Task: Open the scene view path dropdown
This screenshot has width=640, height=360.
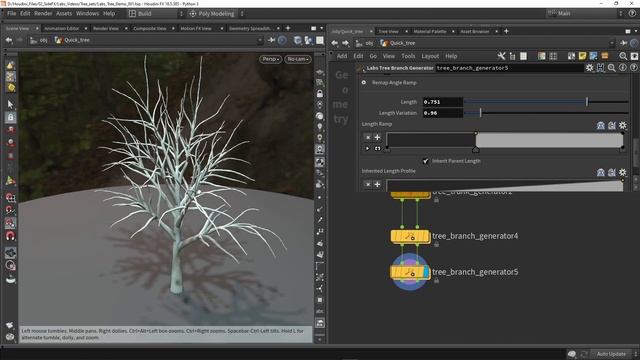Action: click(x=260, y=40)
